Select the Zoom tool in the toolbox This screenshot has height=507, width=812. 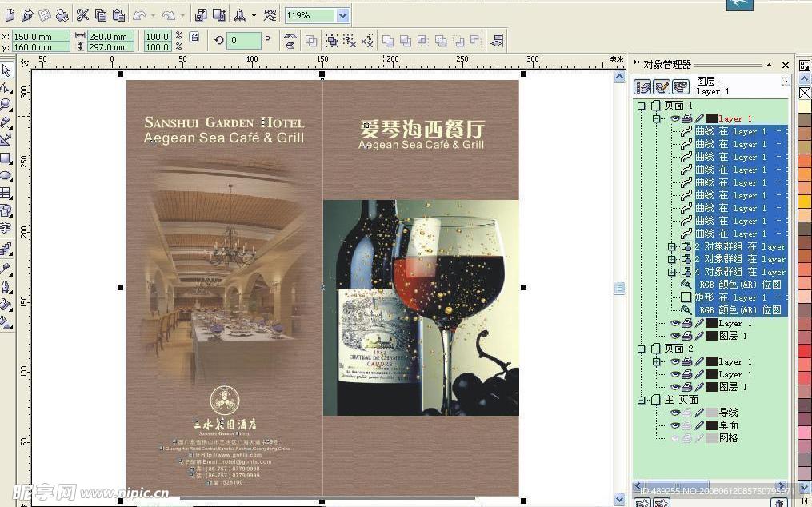(6, 105)
